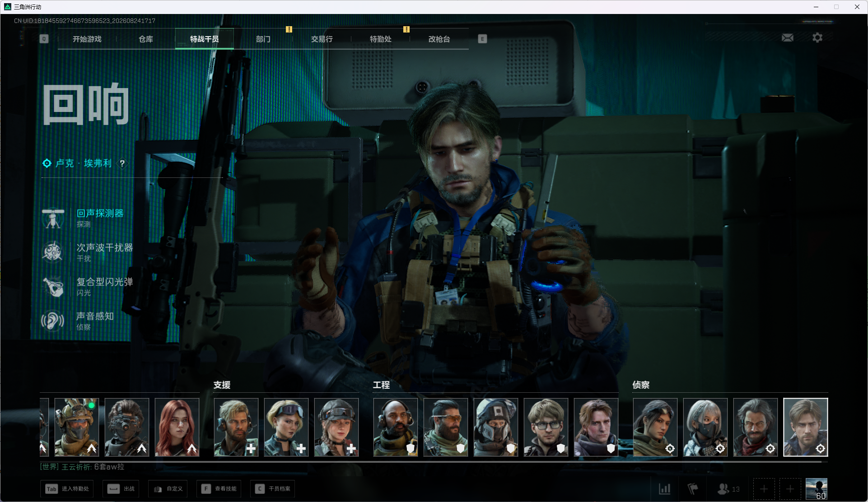The width and height of the screenshot is (868, 502).
Task: Click the 进入特勤处 Tab button
Action: (67, 489)
